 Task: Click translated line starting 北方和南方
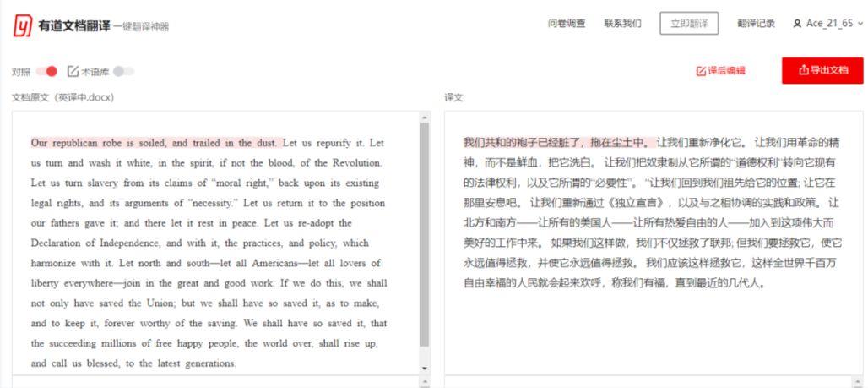point(648,223)
